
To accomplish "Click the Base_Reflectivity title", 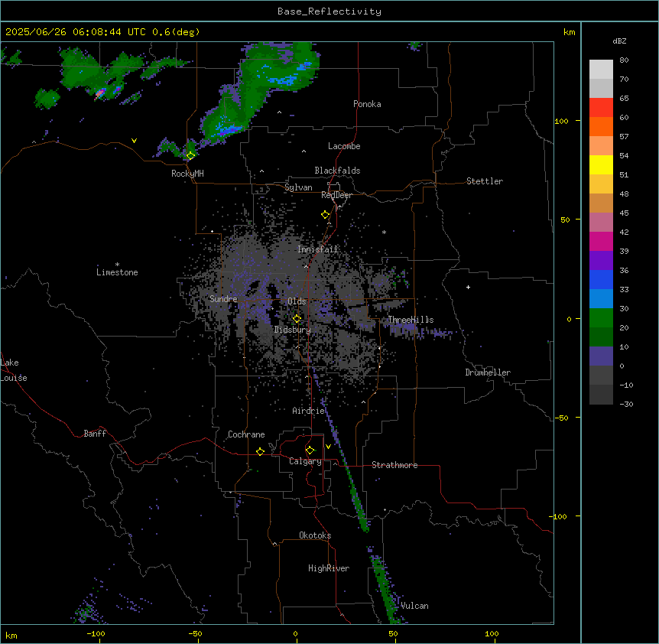I will click(x=329, y=11).
